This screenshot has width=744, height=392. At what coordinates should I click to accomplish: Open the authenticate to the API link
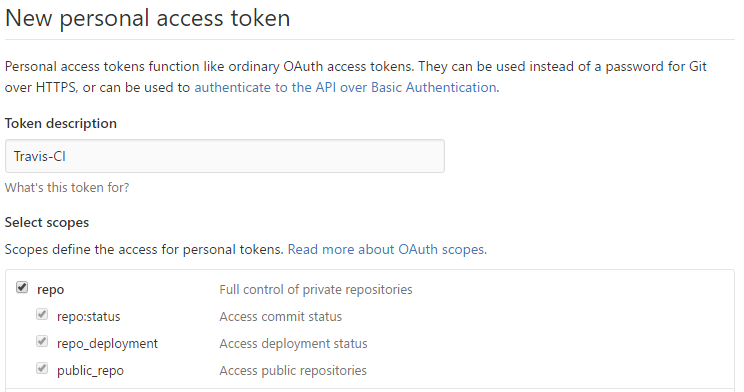(x=346, y=87)
